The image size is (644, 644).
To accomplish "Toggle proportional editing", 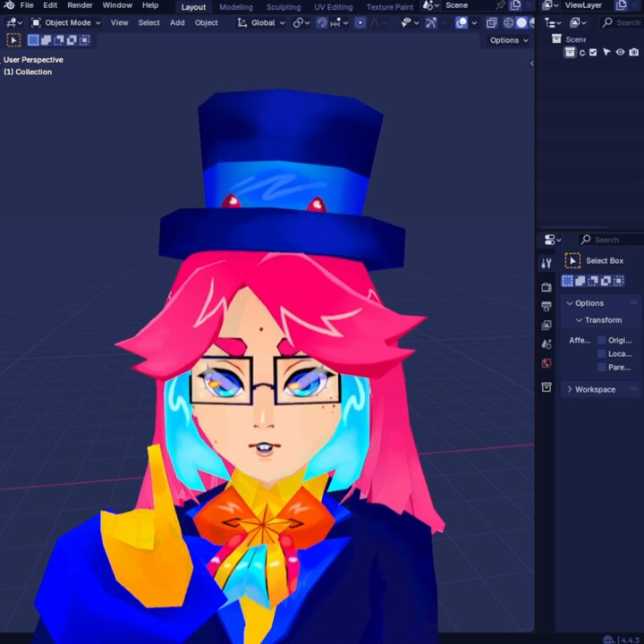I will (360, 22).
